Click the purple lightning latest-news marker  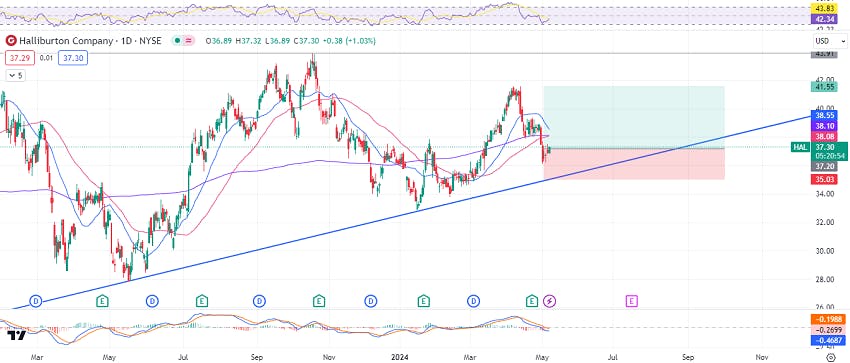550,301
